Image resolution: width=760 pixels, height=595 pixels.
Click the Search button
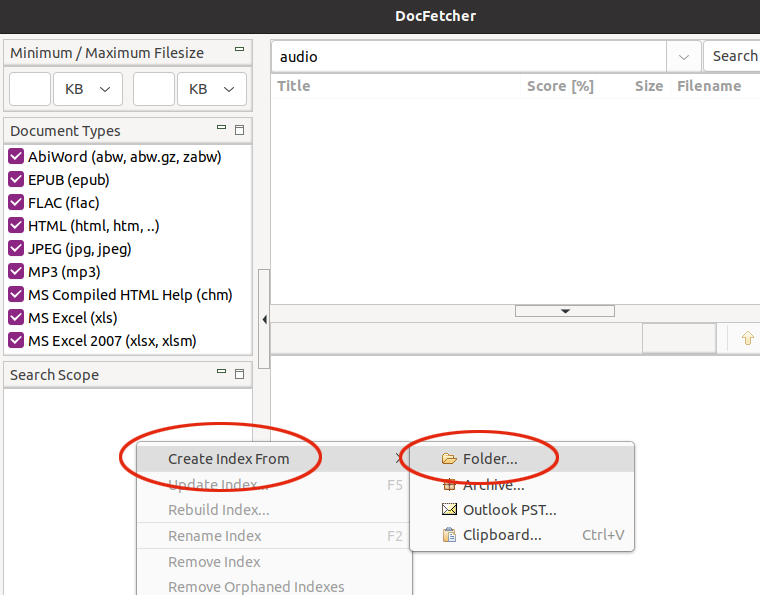coord(732,56)
